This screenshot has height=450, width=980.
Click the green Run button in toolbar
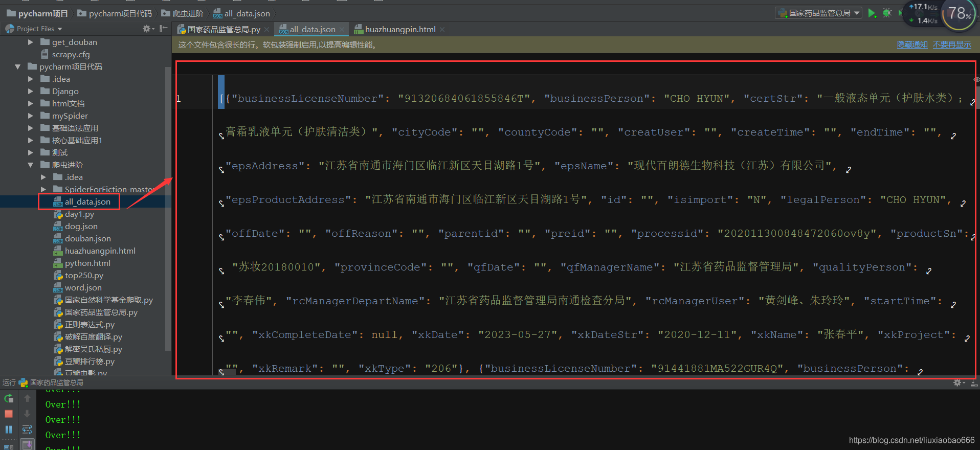[872, 13]
